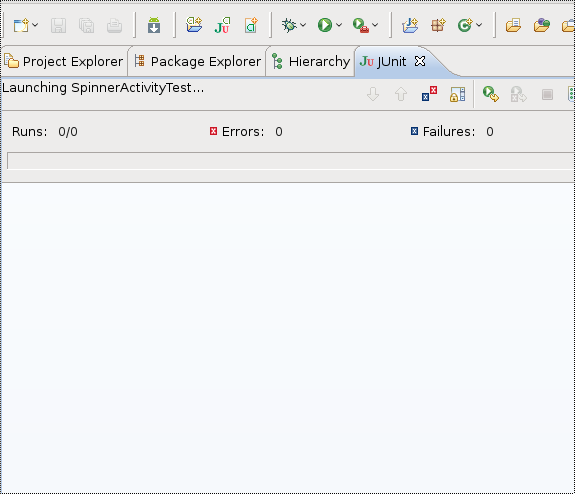Click the New Android XML file icon

[251, 25]
